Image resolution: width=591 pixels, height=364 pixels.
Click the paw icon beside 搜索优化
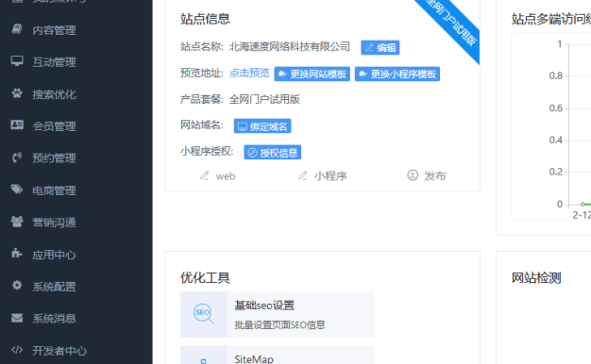point(17,93)
